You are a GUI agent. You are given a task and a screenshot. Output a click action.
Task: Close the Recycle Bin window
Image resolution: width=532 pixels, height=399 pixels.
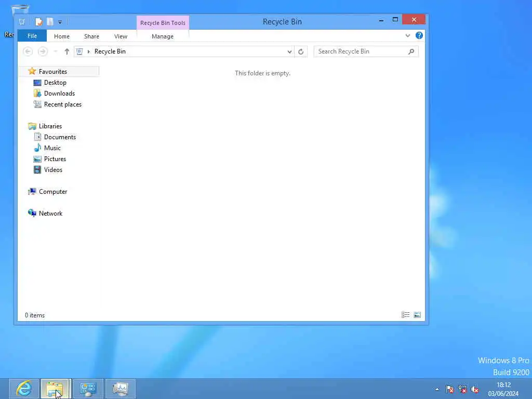click(x=414, y=20)
